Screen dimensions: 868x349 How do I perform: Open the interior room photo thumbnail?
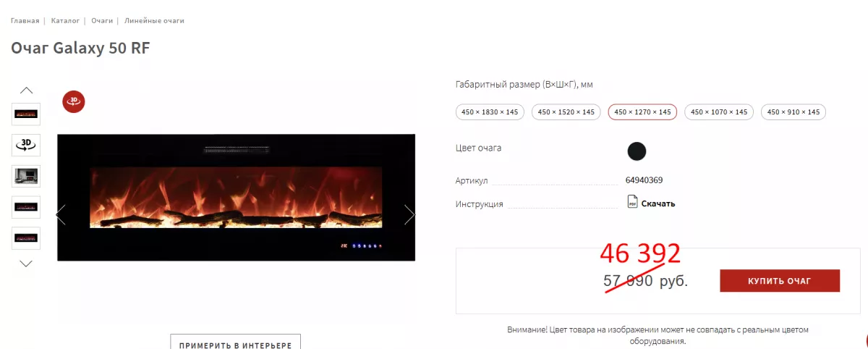coord(27,176)
